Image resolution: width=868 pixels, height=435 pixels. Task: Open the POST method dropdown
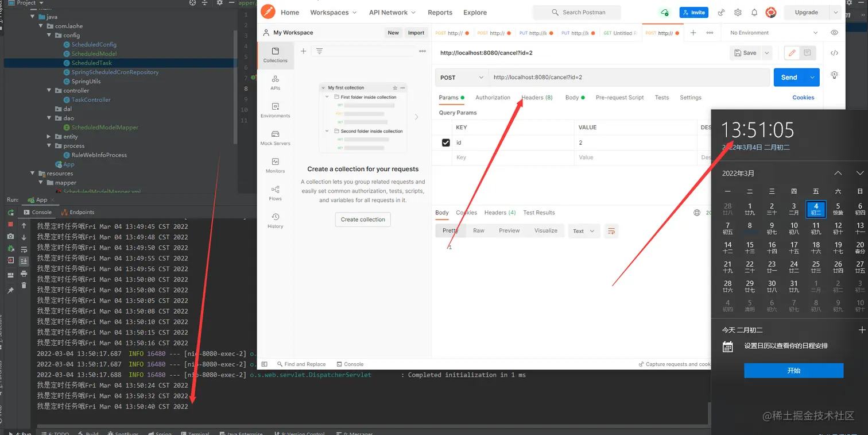coord(462,78)
